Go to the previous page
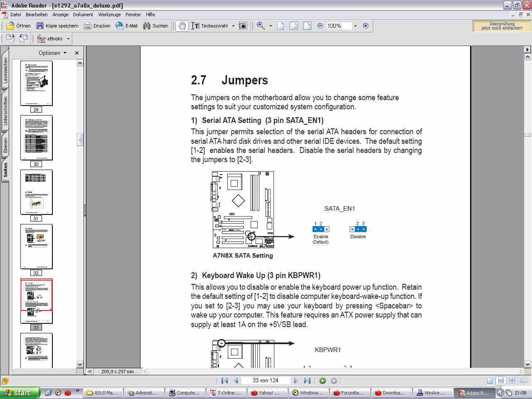Screen dimensions: 532x399 coord(236,381)
